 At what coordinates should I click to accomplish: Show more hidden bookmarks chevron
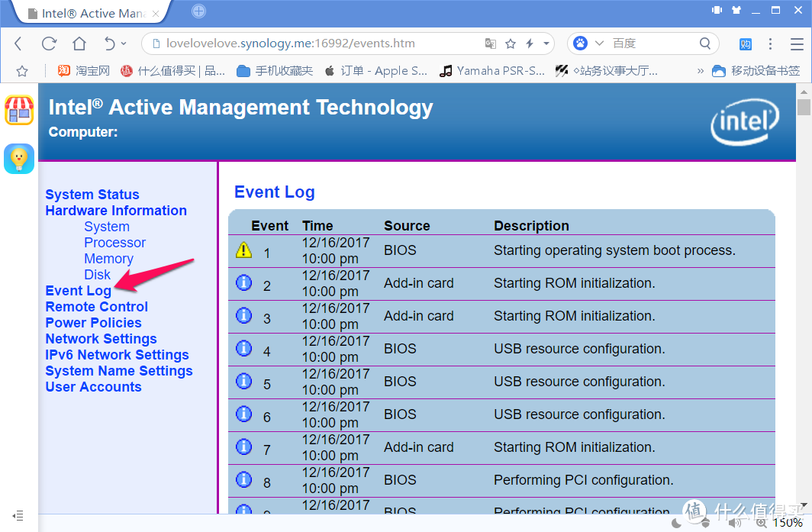tap(701, 71)
